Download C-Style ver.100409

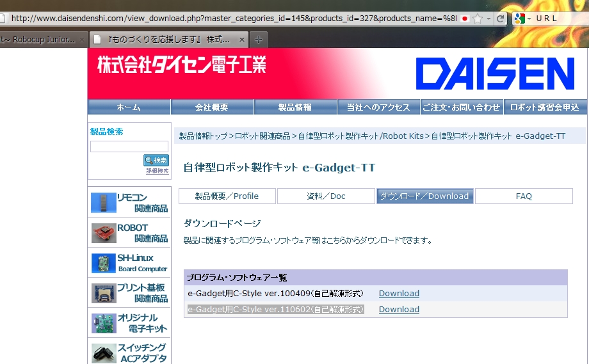[399, 294]
